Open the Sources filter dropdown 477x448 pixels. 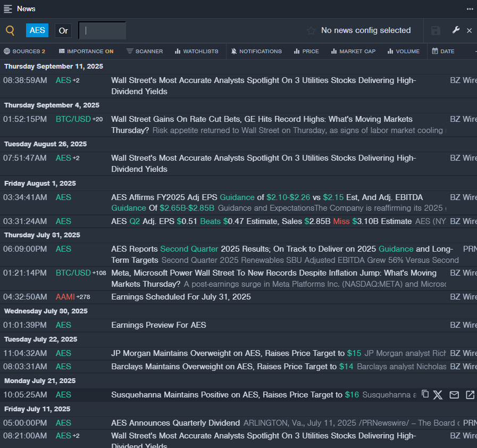click(24, 52)
